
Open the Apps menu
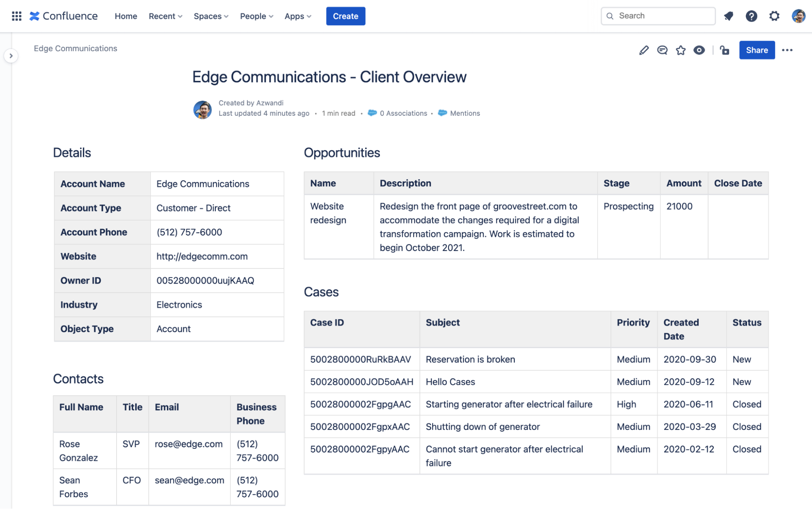click(x=298, y=16)
